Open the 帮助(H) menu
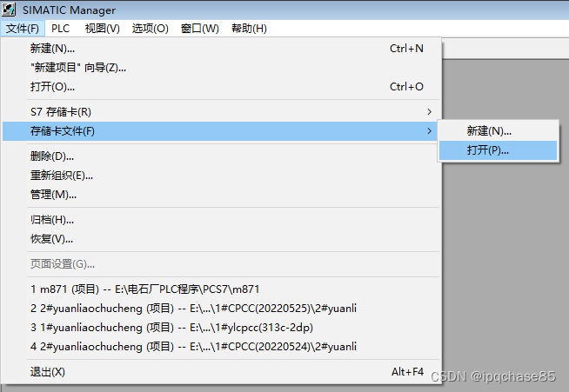The height and width of the screenshot is (392, 569). click(249, 29)
